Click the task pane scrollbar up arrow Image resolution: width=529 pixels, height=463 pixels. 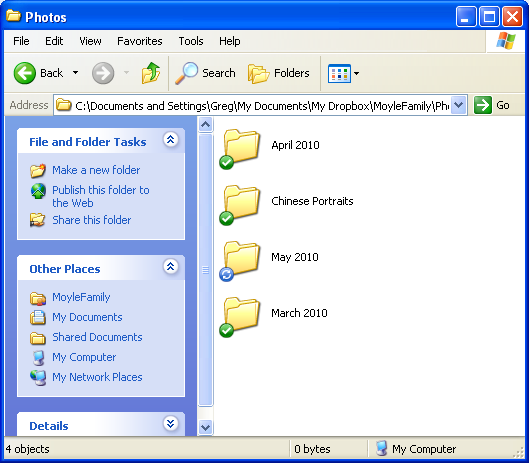point(205,125)
